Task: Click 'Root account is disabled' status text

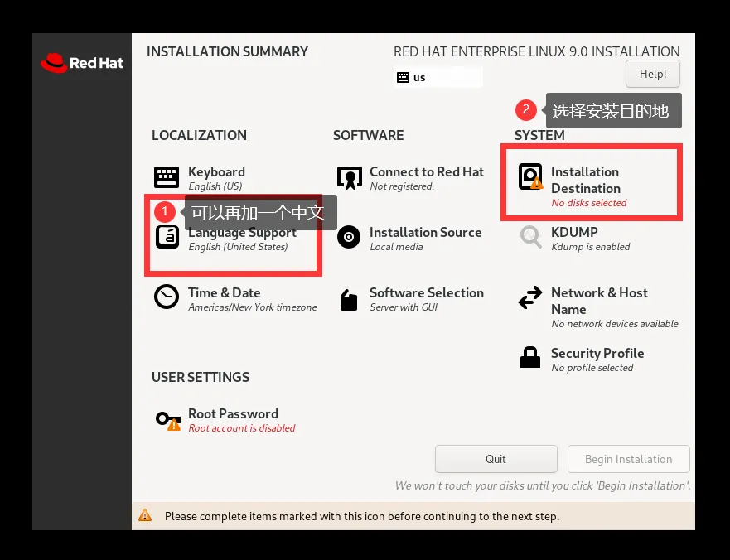Action: click(x=242, y=427)
